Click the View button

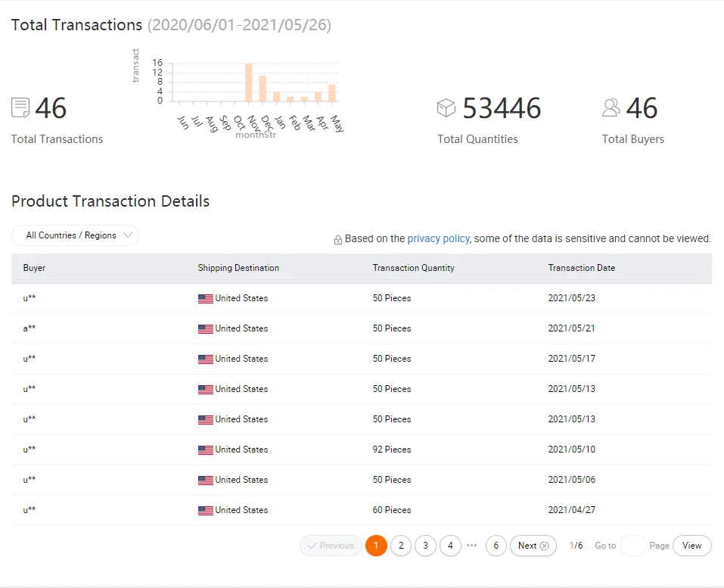click(691, 546)
